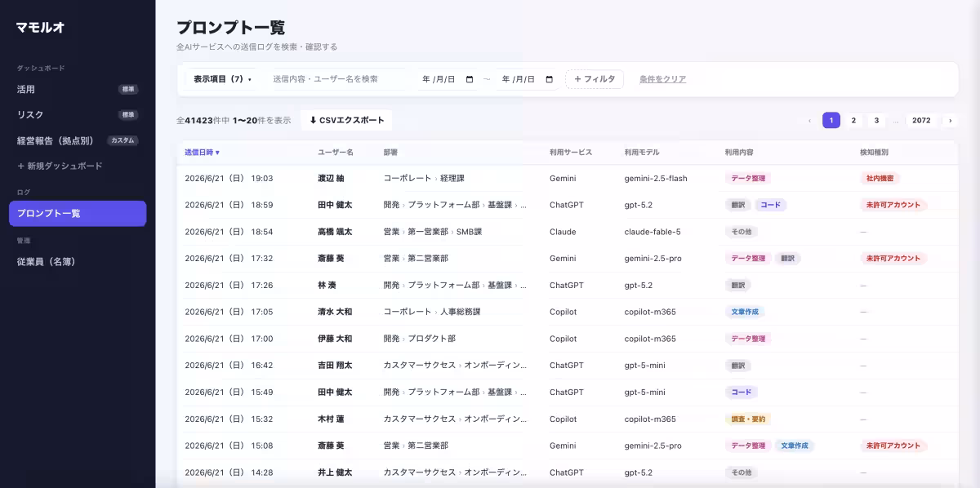Click the ユーザー名 column header
This screenshot has height=488, width=980.
pyautogui.click(x=335, y=152)
